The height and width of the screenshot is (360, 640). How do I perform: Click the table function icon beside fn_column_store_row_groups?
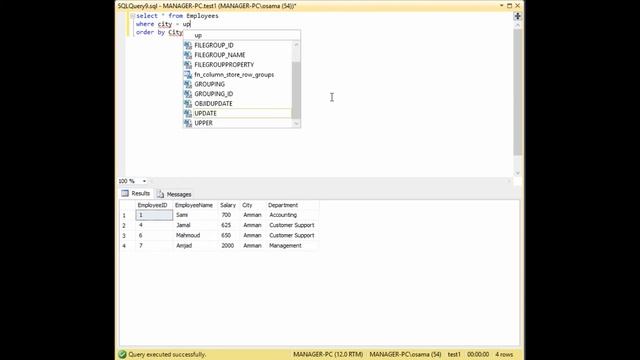point(188,75)
